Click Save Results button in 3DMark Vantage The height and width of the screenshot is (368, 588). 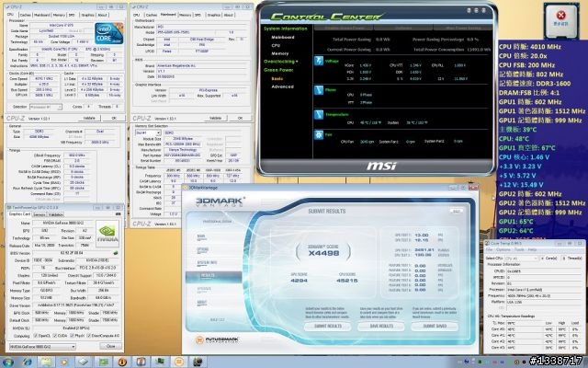click(381, 326)
